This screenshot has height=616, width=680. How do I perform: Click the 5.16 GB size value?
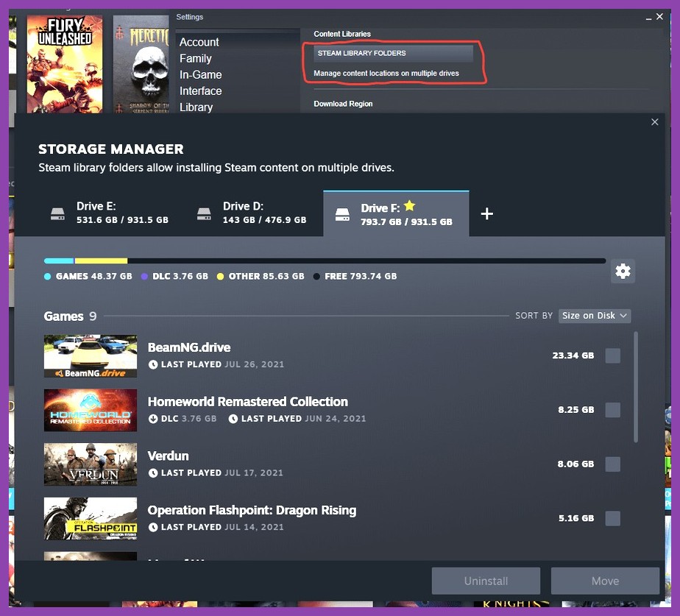tap(576, 518)
